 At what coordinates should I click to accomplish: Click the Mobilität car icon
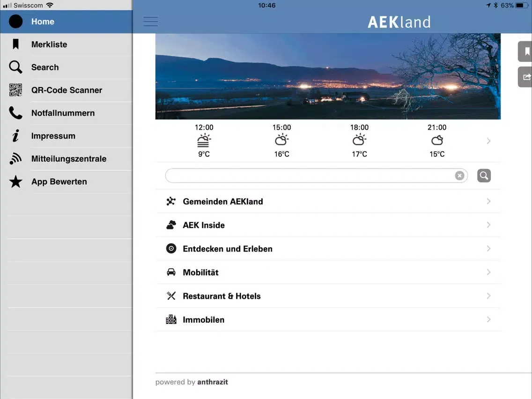[171, 272]
